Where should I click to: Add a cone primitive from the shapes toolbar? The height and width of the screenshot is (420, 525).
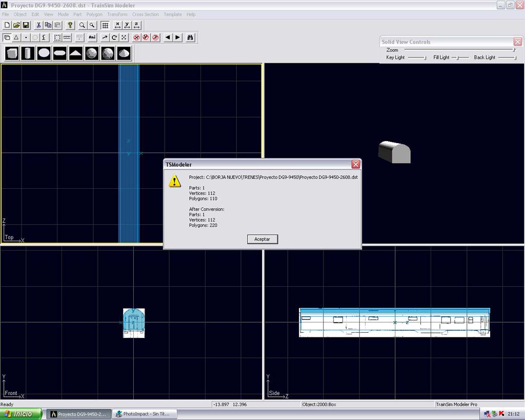(x=124, y=53)
